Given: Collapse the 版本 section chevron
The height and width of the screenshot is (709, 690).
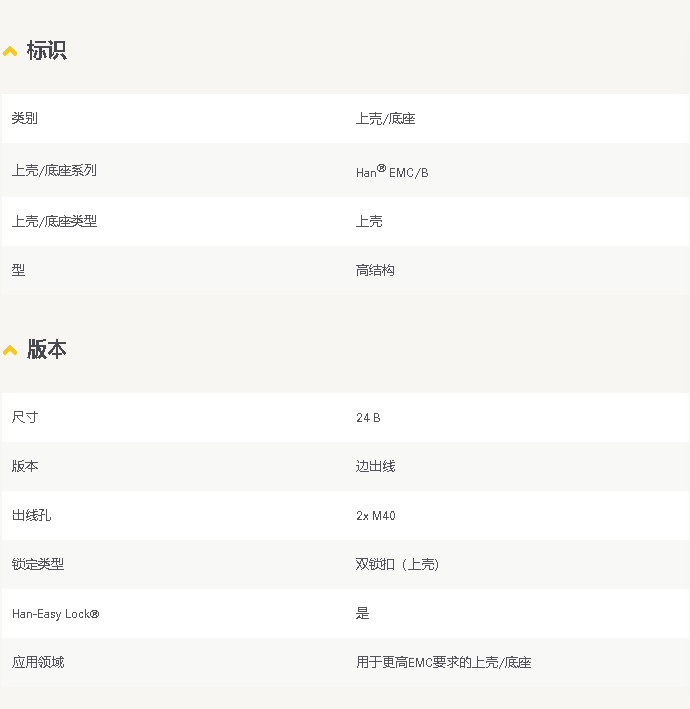Looking at the screenshot, I should 10,350.
